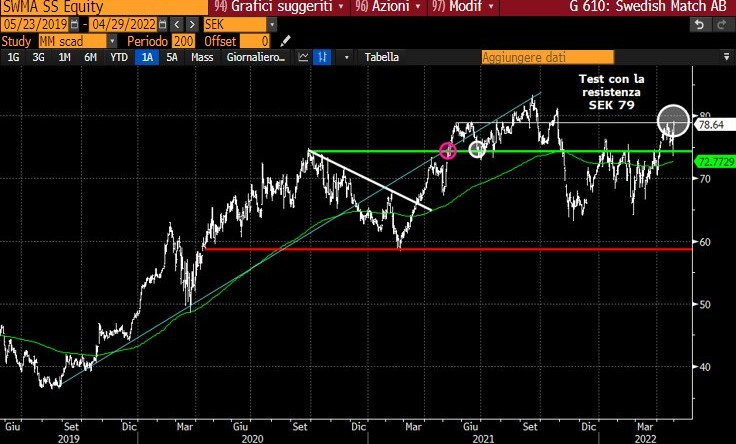Select the 6M time range

pos(90,57)
